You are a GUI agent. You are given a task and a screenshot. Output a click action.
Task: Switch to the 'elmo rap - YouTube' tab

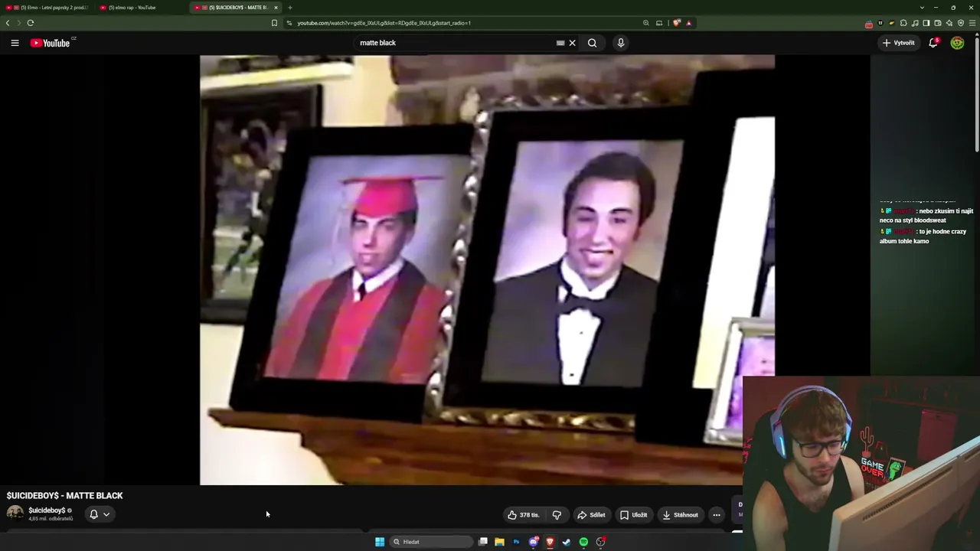[142, 8]
